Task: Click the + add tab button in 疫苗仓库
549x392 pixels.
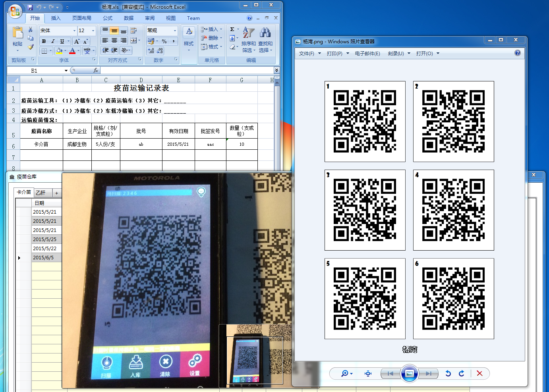Action: 57,193
